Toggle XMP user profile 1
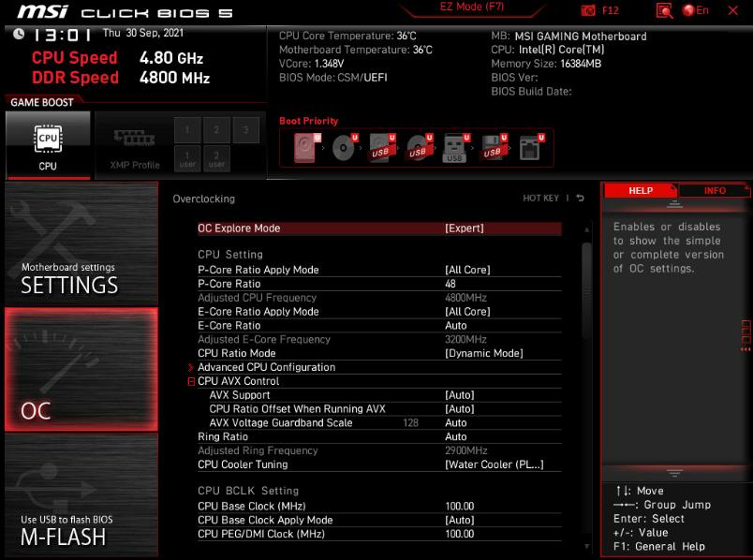Screen dimensions: 753x560 click(x=187, y=157)
